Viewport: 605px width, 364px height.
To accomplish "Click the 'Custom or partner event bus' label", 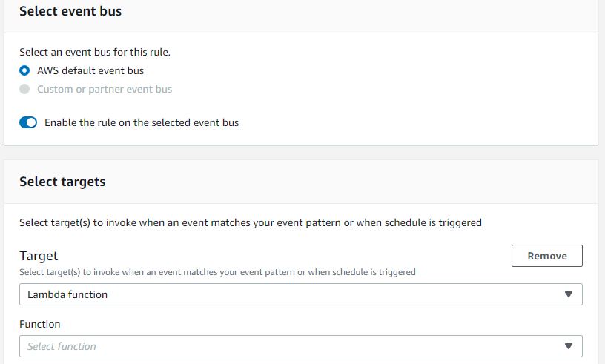I will (105, 89).
